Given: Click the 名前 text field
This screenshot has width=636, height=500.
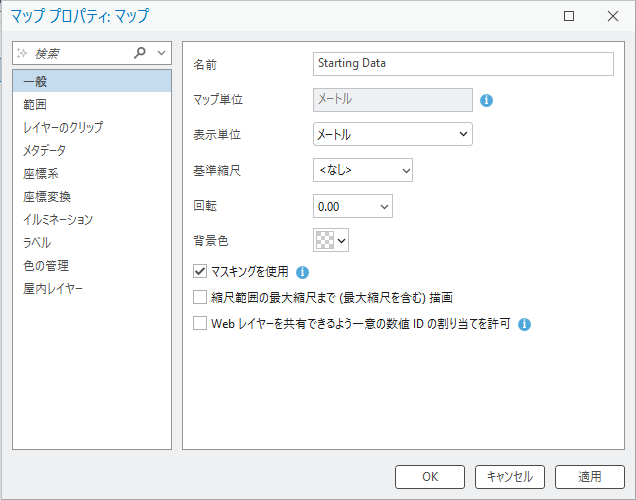Looking at the screenshot, I should coord(462,63).
